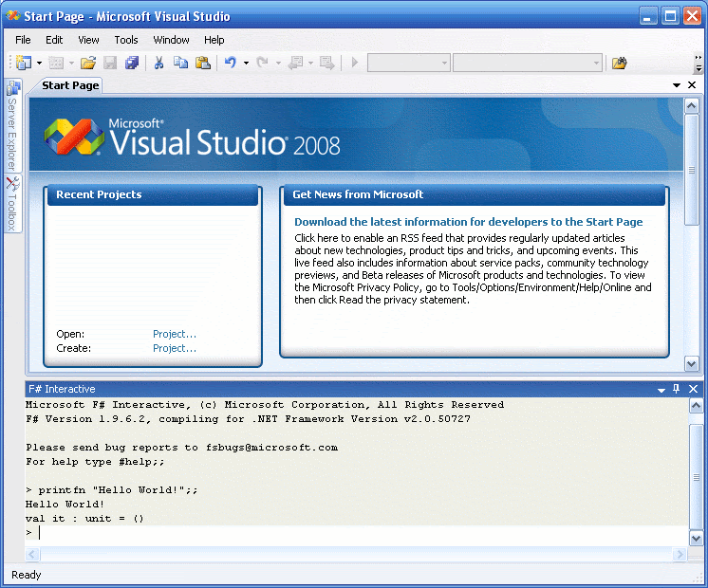Click the F# Interactive input prompt line
This screenshot has height=588, width=708.
pos(357,532)
